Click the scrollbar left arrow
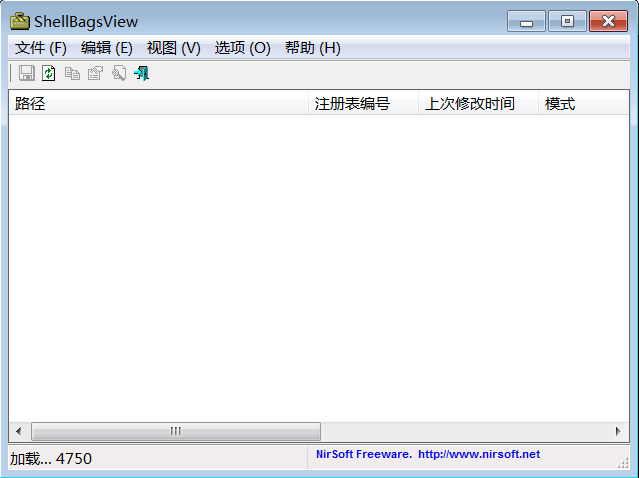The width and height of the screenshot is (639, 478). coord(18,431)
